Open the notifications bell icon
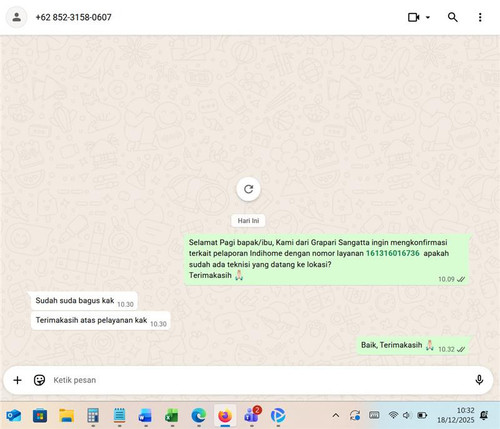This screenshot has width=500, height=429. coord(484,415)
